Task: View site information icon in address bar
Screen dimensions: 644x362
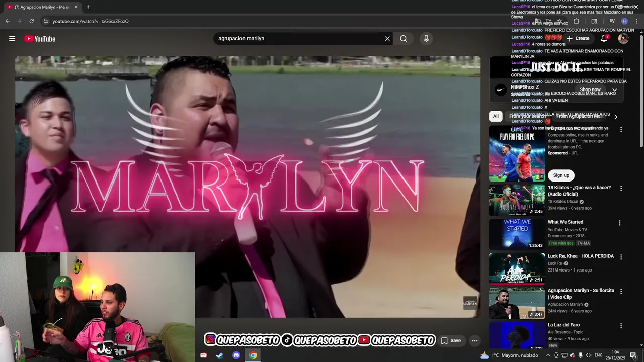Action: [46, 21]
